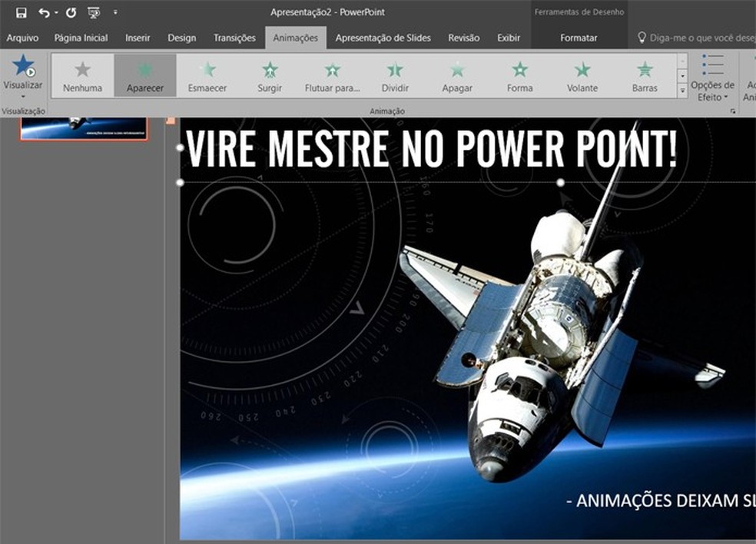Click the Save icon in quick access toolbar
Image resolution: width=756 pixels, height=544 pixels.
(21, 12)
